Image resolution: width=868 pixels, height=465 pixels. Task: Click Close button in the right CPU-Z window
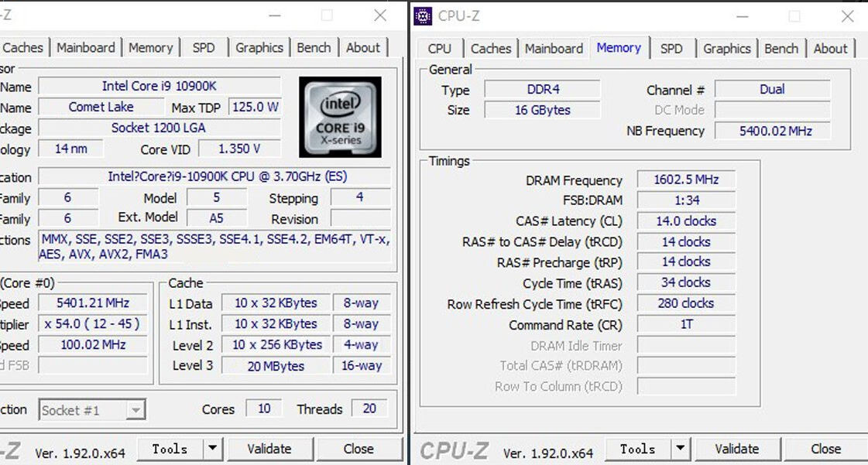pyautogui.click(x=826, y=449)
